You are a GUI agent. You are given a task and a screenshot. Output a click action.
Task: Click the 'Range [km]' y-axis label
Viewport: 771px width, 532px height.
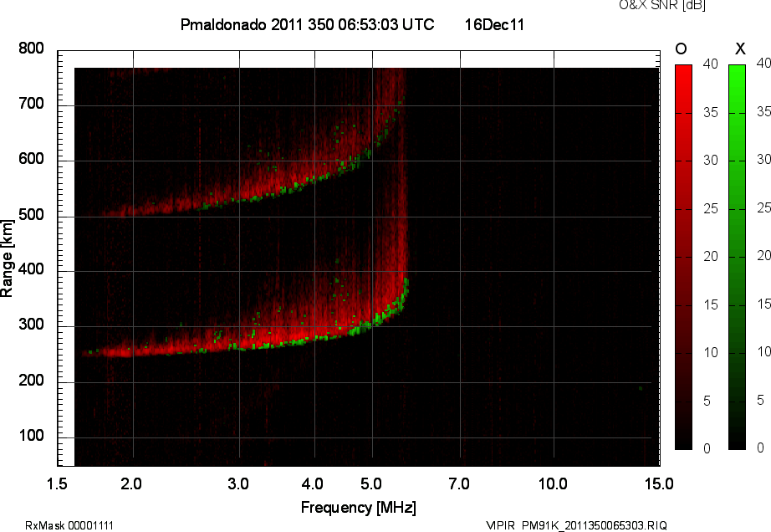point(7,258)
